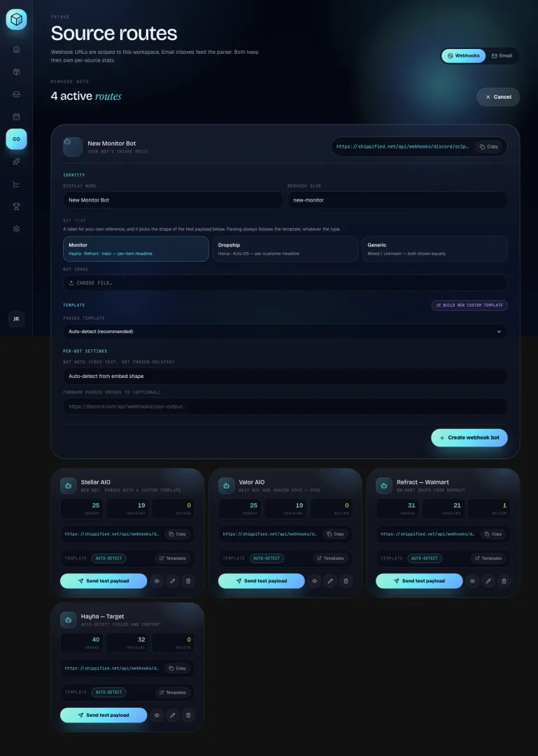Click the JR user avatar

coord(16,319)
